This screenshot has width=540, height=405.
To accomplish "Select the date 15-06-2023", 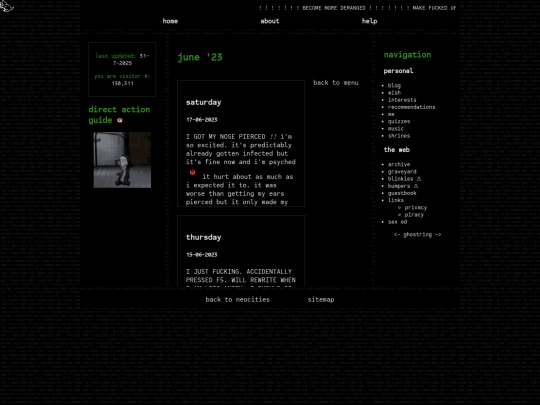I will [x=201, y=255].
